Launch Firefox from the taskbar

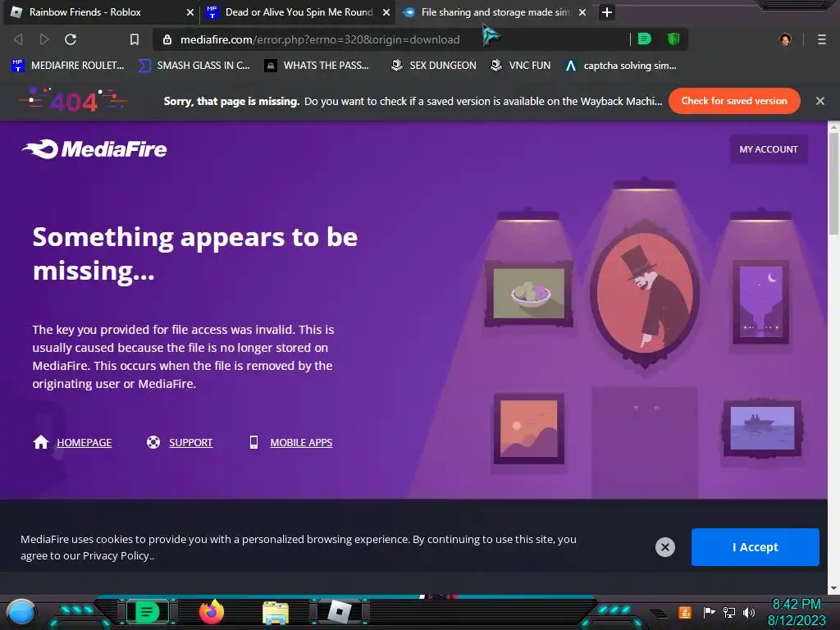212,612
